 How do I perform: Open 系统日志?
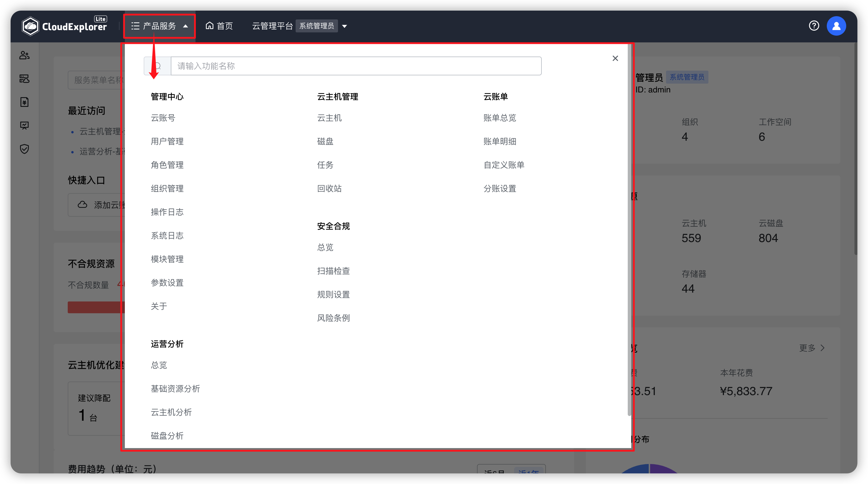167,236
